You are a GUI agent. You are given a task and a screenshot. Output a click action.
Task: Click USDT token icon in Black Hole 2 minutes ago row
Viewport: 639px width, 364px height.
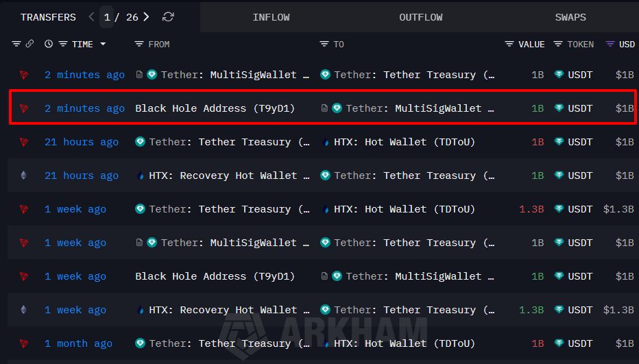559,108
